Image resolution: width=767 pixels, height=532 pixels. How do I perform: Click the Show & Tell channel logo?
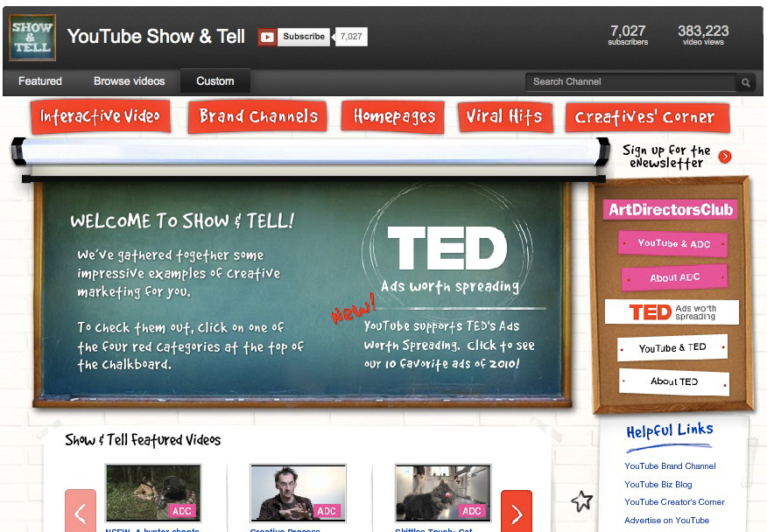click(32, 38)
